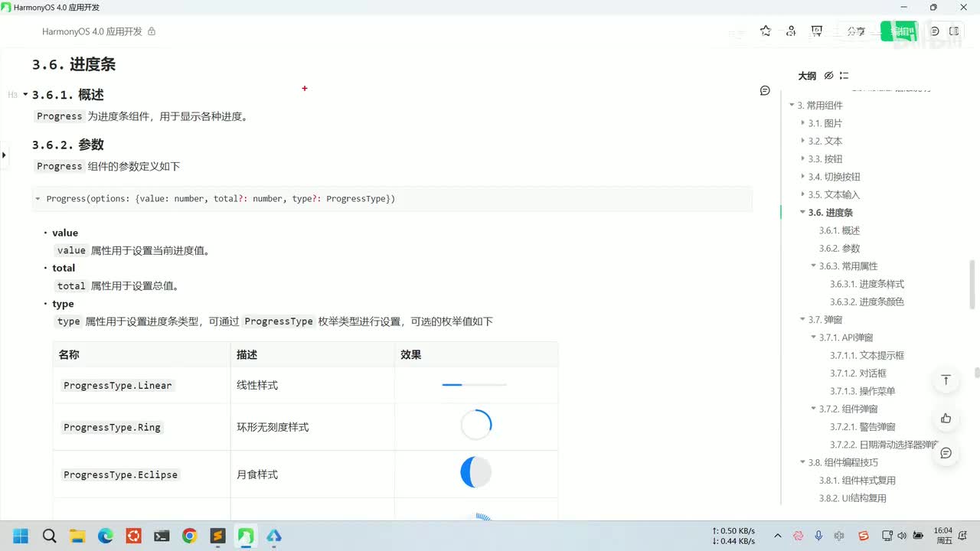This screenshot has width=980, height=551.
Task: Collapse the 3.6. 进度条 outline node
Action: coord(803,213)
